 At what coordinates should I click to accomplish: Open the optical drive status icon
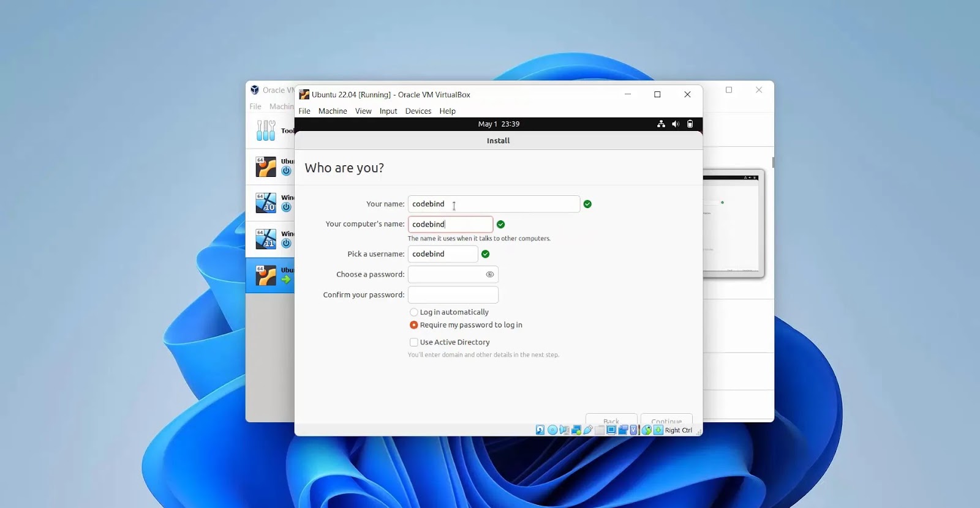[552, 430]
